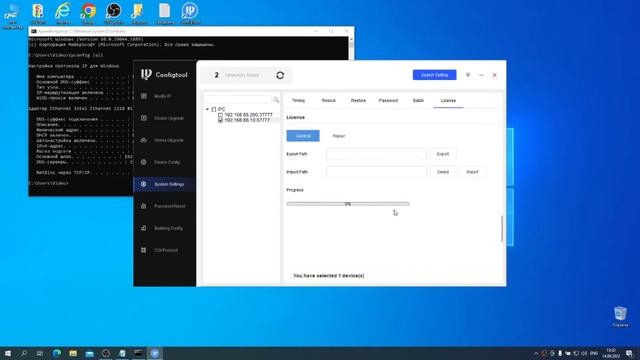Click the magnifier icon in device search

click(x=276, y=100)
